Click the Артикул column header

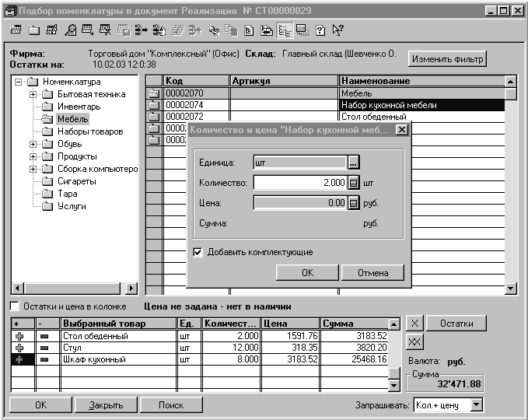284,81
